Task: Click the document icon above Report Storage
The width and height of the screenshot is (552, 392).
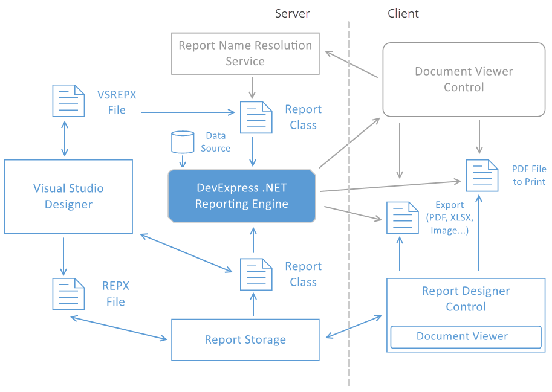Action: pyautogui.click(x=256, y=274)
